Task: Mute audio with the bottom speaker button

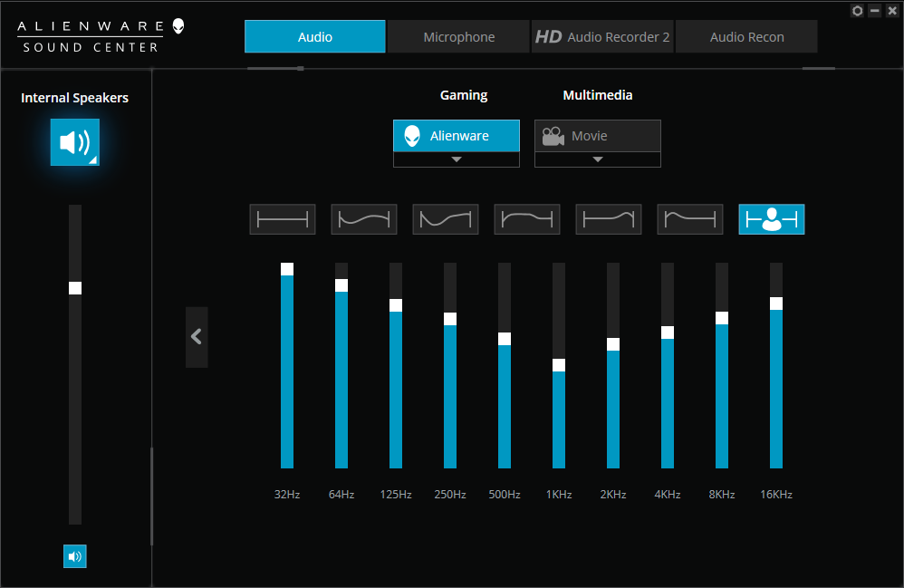Action: tap(75, 556)
